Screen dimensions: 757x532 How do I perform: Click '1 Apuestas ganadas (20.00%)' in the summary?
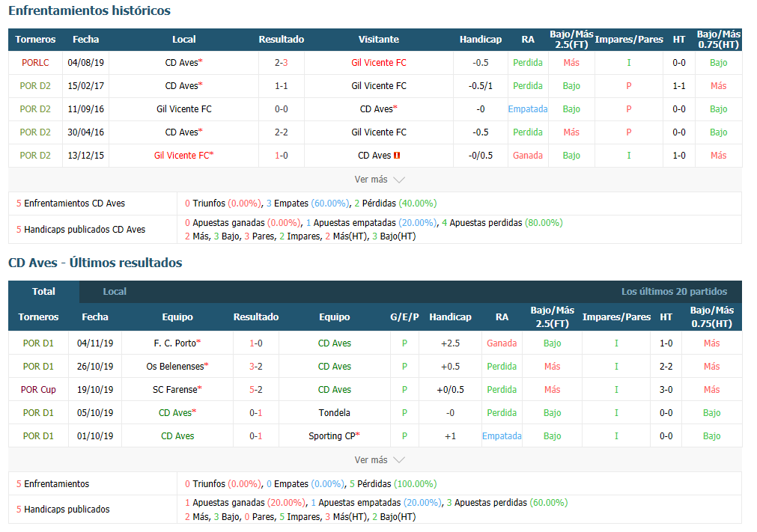click(x=245, y=503)
